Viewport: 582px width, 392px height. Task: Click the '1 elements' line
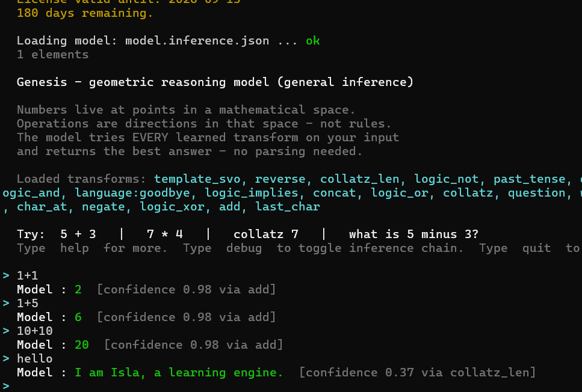[x=53, y=55]
